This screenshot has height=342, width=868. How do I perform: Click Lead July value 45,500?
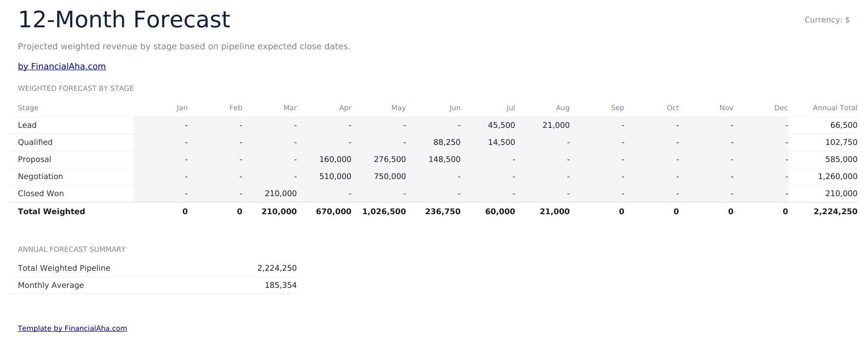(x=502, y=125)
